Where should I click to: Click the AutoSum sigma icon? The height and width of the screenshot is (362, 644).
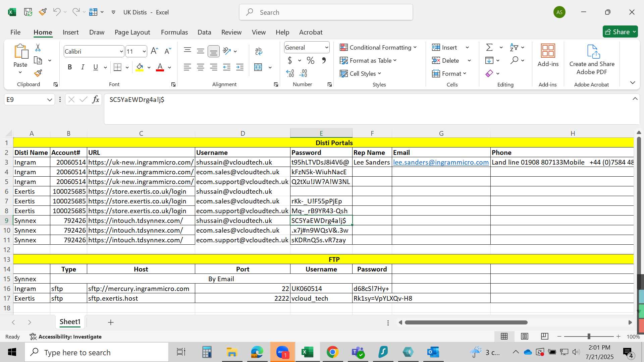(x=490, y=48)
